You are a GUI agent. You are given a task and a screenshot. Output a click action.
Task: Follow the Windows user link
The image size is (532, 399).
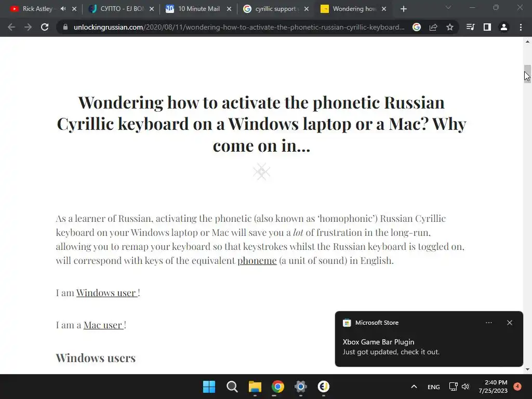[x=107, y=293]
